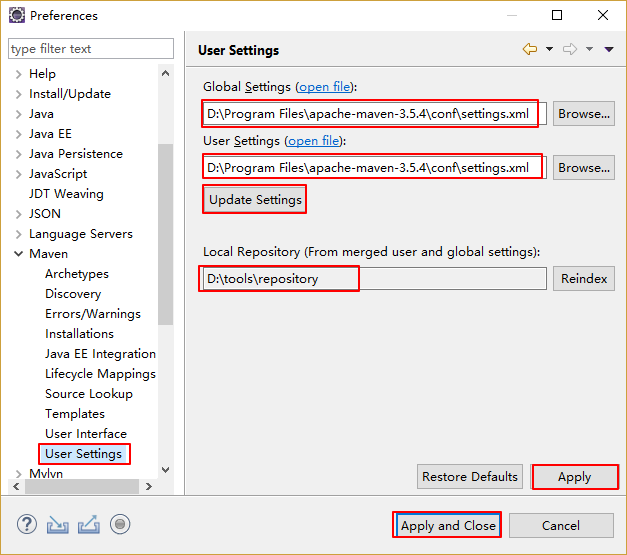Click the back navigation arrow icon
This screenshot has height=555, width=627.
(x=530, y=49)
